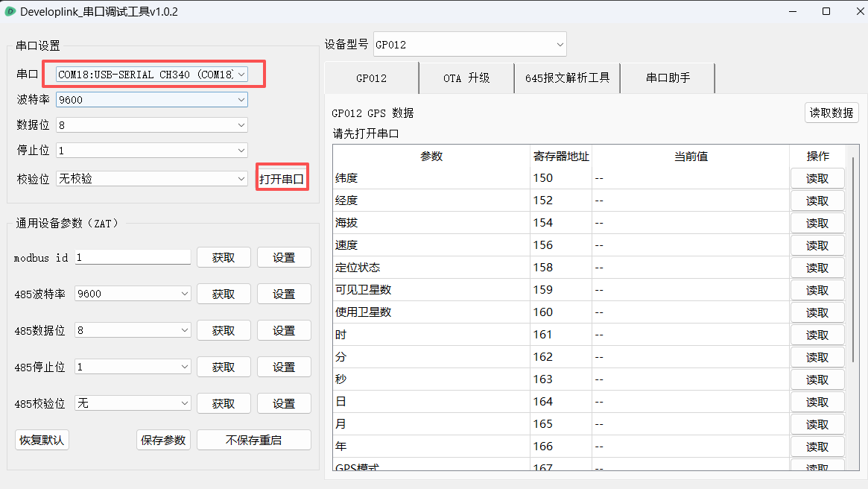Select register address 159 cell

pyautogui.click(x=561, y=290)
